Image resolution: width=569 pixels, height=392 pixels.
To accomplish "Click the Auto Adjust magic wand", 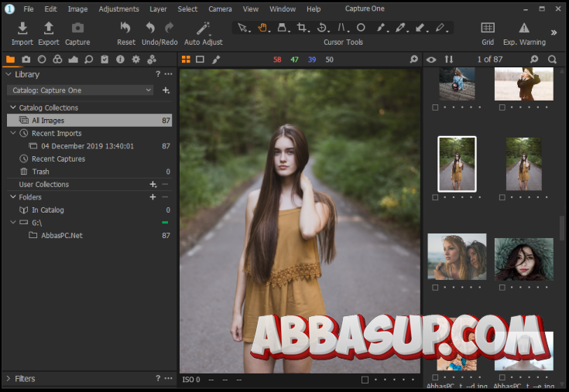I will pyautogui.click(x=203, y=29).
